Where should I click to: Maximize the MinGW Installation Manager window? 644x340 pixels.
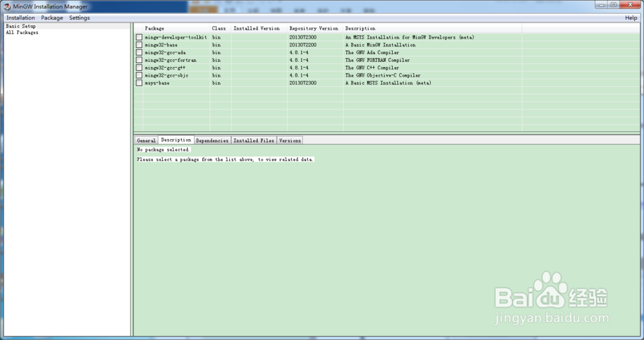(x=613, y=5)
